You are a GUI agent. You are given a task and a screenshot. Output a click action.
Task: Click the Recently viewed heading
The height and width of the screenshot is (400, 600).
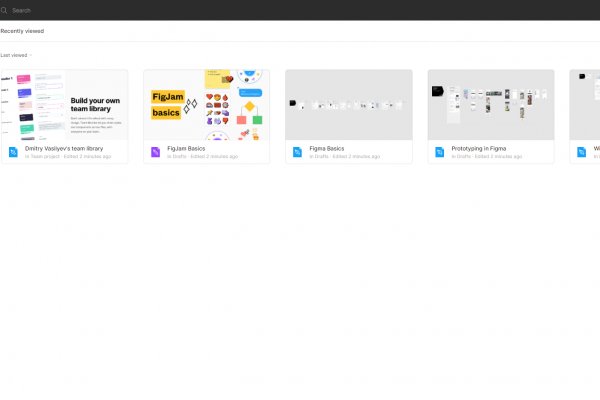[x=22, y=31]
